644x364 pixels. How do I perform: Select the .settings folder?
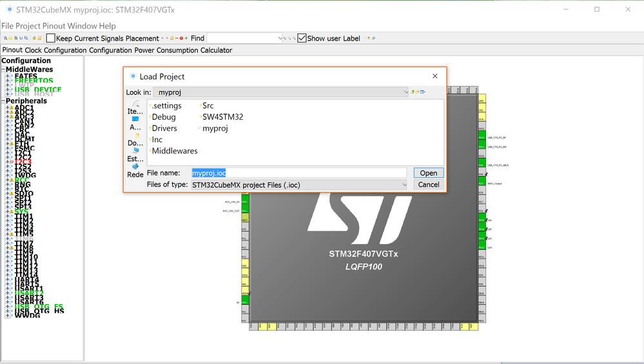[166, 106]
